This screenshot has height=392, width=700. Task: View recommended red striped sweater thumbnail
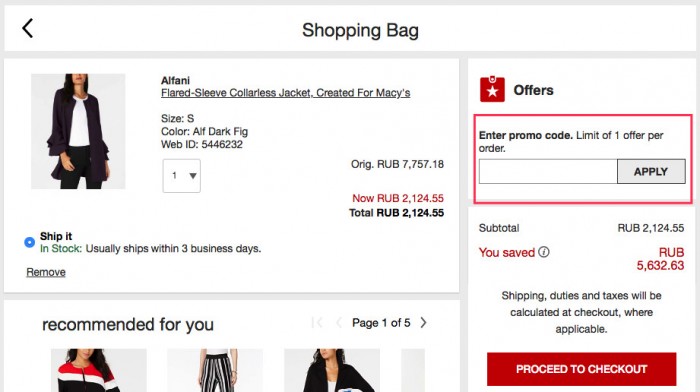click(99, 370)
